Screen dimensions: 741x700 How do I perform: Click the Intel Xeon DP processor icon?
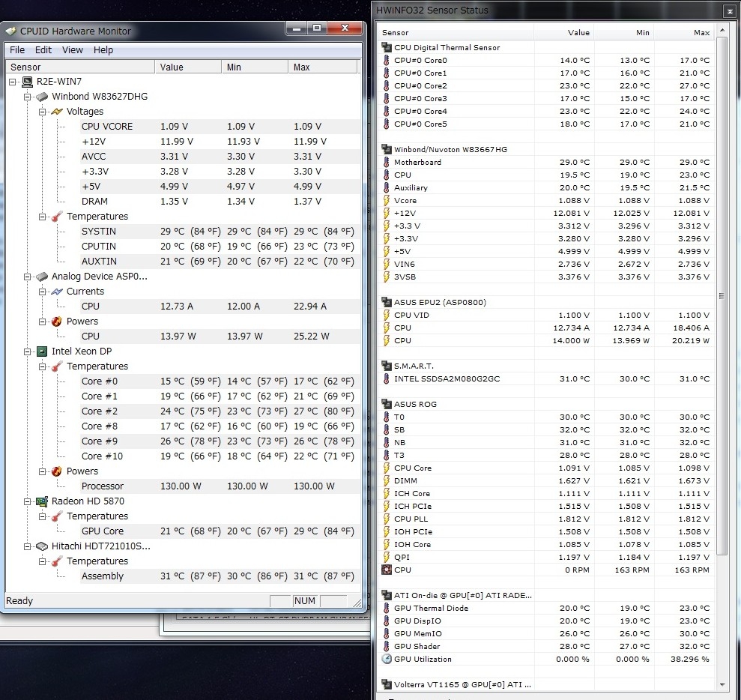(x=42, y=351)
